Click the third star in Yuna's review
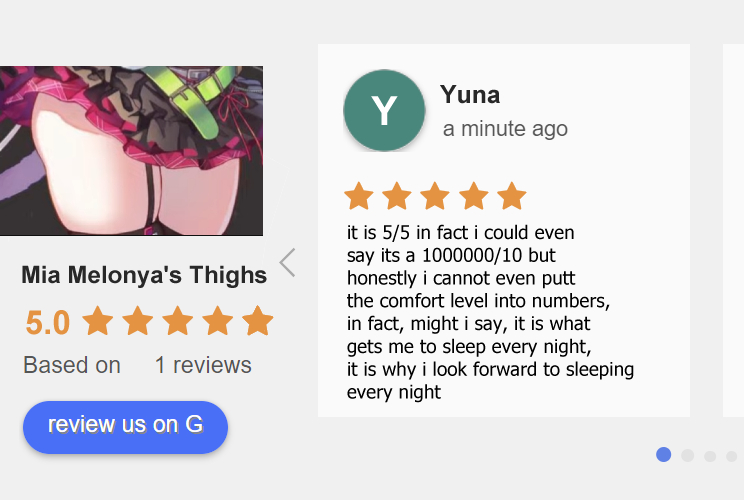 (x=435, y=196)
